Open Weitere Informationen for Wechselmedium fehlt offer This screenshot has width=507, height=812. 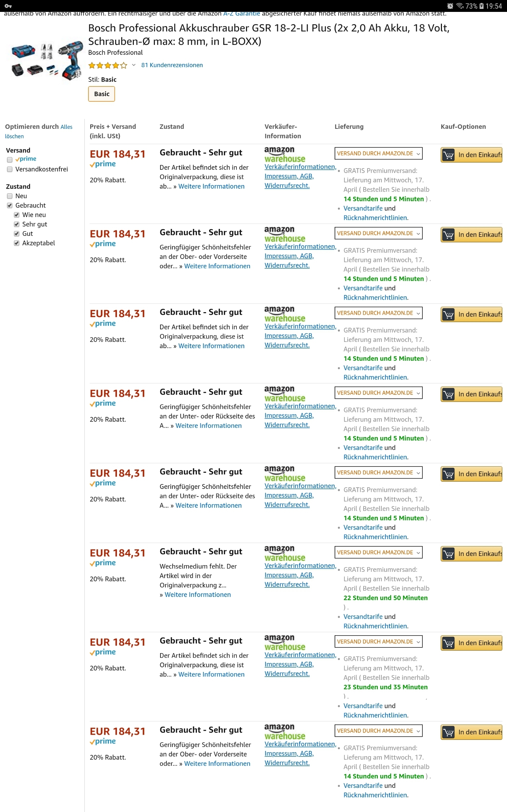pos(198,595)
